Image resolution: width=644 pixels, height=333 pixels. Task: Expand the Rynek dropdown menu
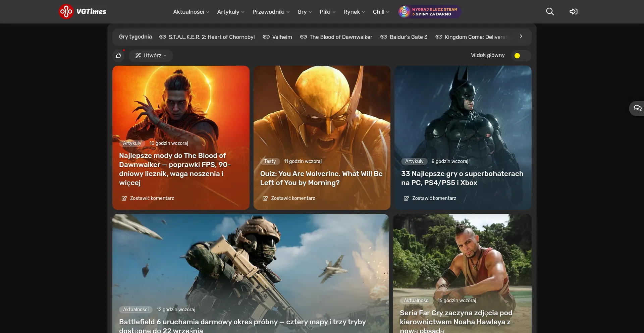(x=354, y=12)
